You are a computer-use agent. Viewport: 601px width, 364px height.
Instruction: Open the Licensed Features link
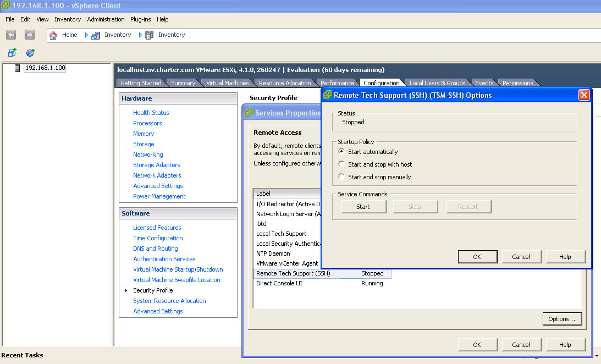click(157, 228)
